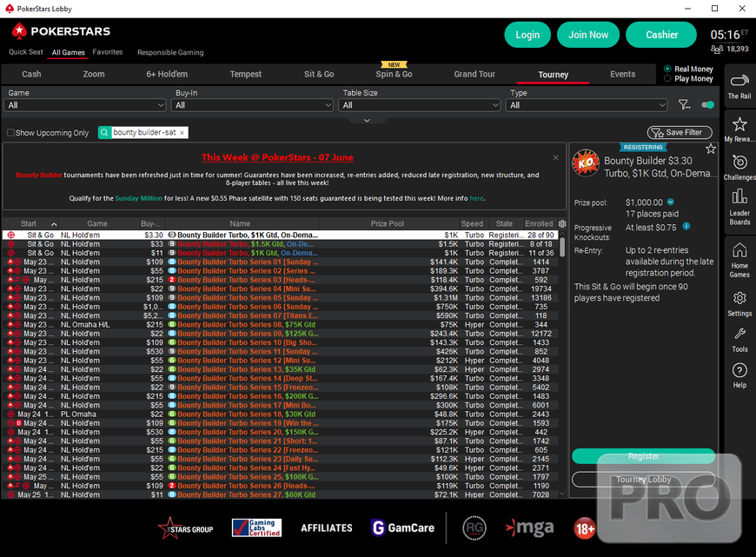
Task: Click the Register button
Action: (x=643, y=455)
